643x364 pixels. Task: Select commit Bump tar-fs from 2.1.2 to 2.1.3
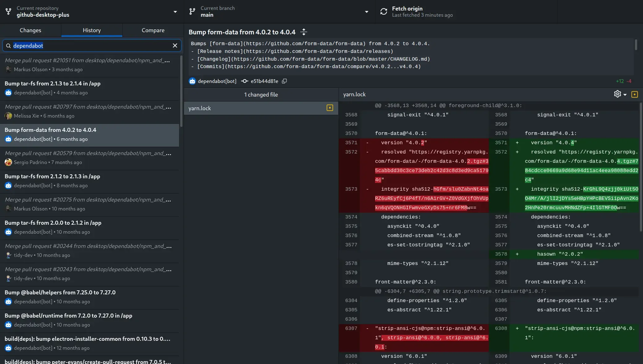click(90, 182)
